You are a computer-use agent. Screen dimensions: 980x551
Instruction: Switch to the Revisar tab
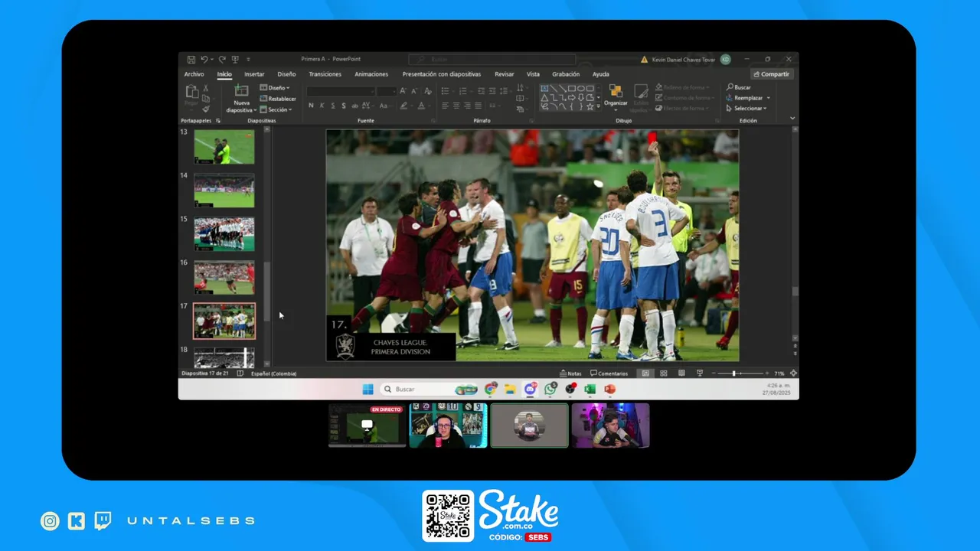(x=505, y=74)
